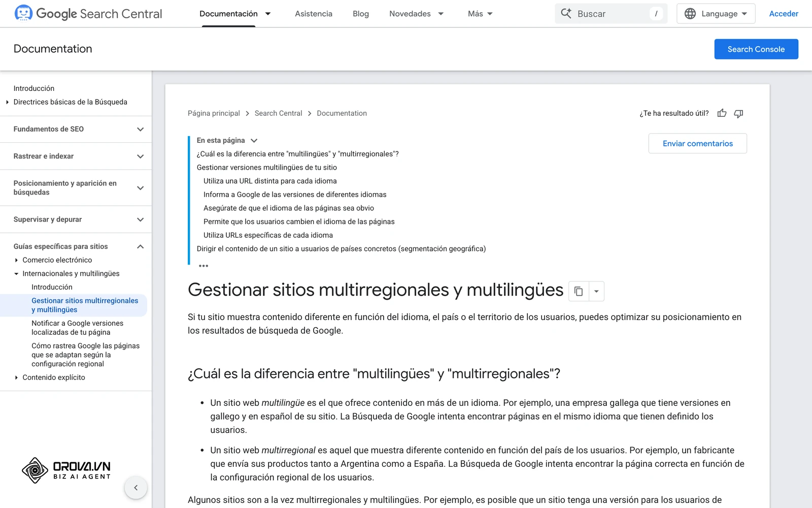
Task: Focus the Buscar search field
Action: pyautogui.click(x=611, y=14)
